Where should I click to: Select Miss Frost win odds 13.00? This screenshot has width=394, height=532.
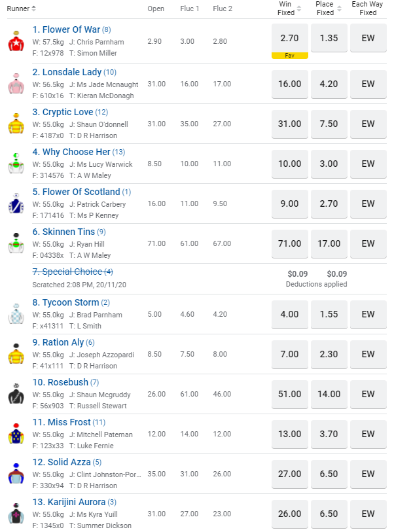tap(290, 434)
